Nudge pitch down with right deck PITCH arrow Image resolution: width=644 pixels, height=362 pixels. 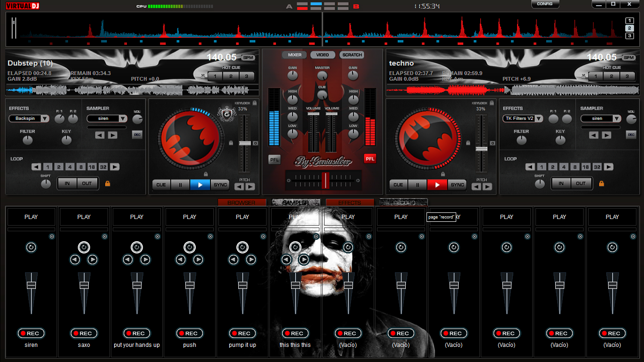coord(477,187)
